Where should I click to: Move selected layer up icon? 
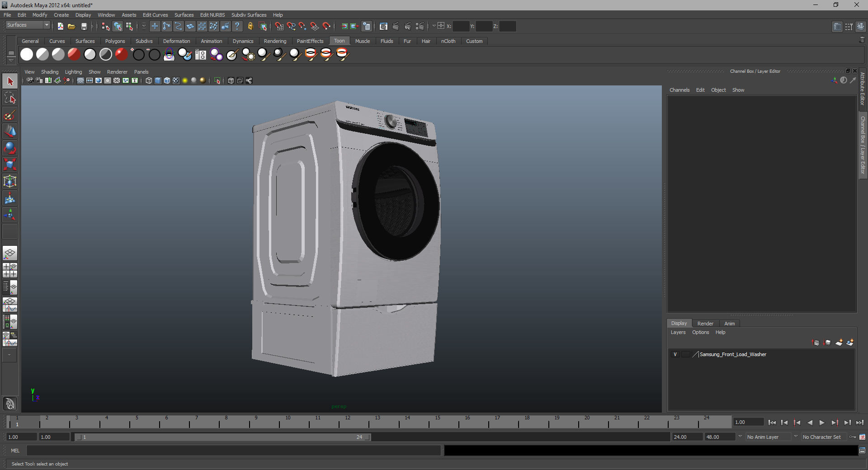816,343
